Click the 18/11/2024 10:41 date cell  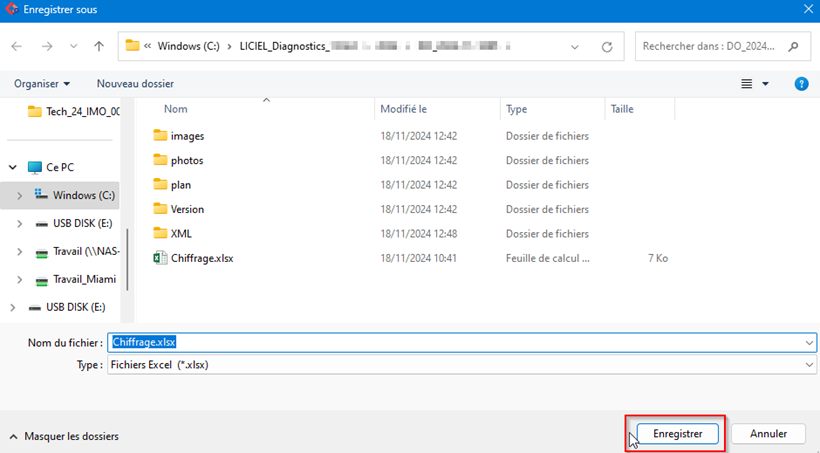coord(418,258)
